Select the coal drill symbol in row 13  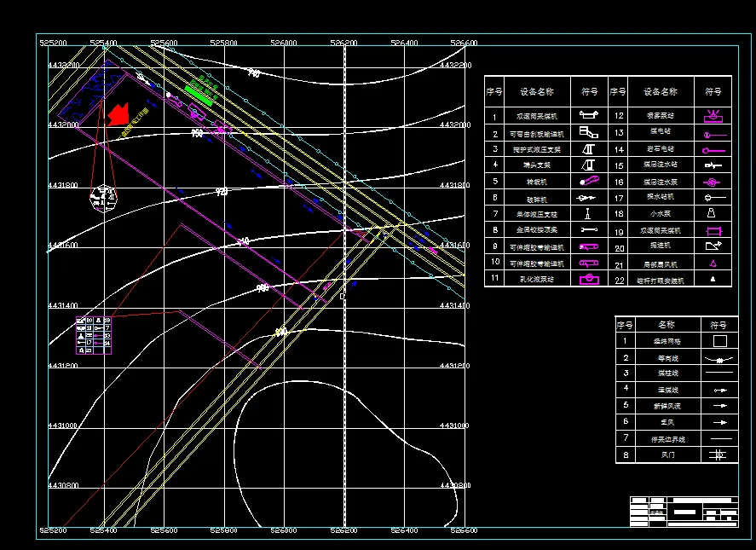click(714, 135)
